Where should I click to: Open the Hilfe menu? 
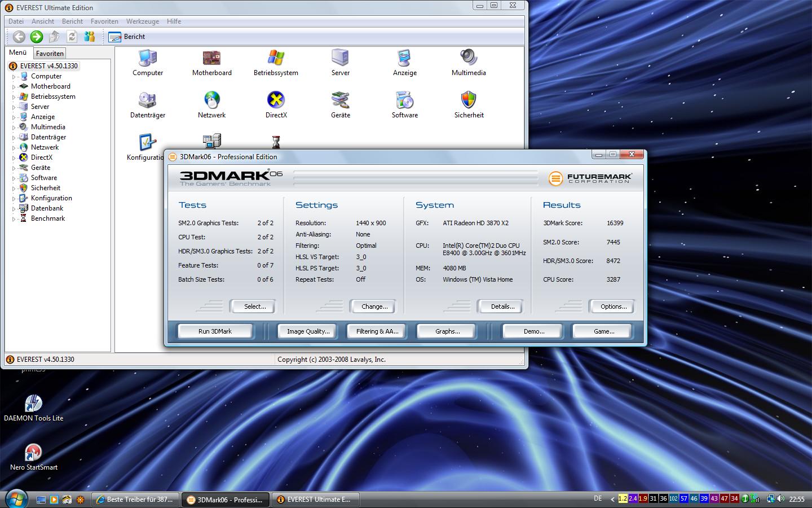(x=174, y=21)
